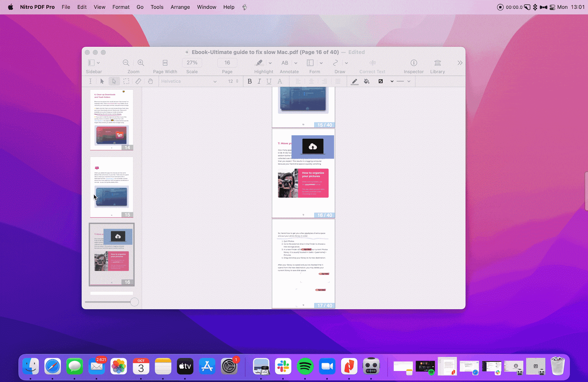
Task: Select the text cursor I-beam tool
Action: pos(90,81)
